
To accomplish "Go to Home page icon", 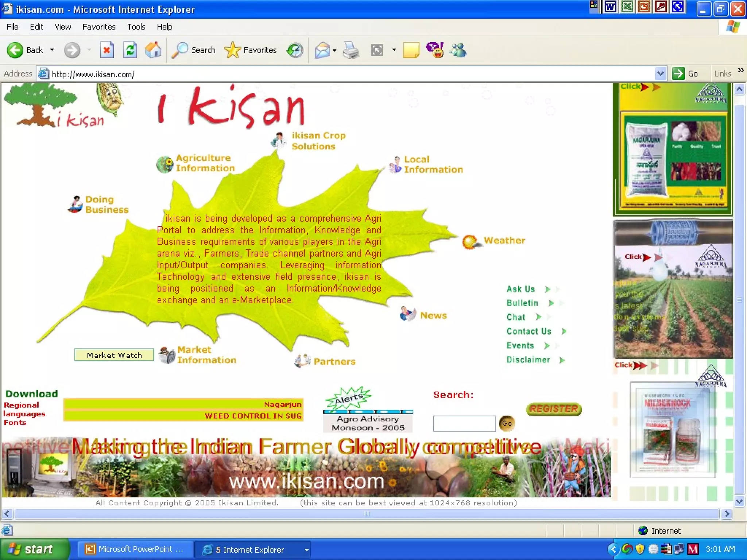I will point(153,50).
